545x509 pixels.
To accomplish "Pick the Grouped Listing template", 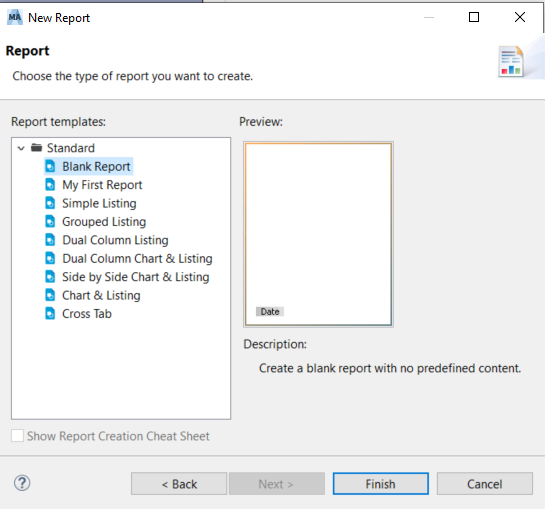I will point(104,222).
